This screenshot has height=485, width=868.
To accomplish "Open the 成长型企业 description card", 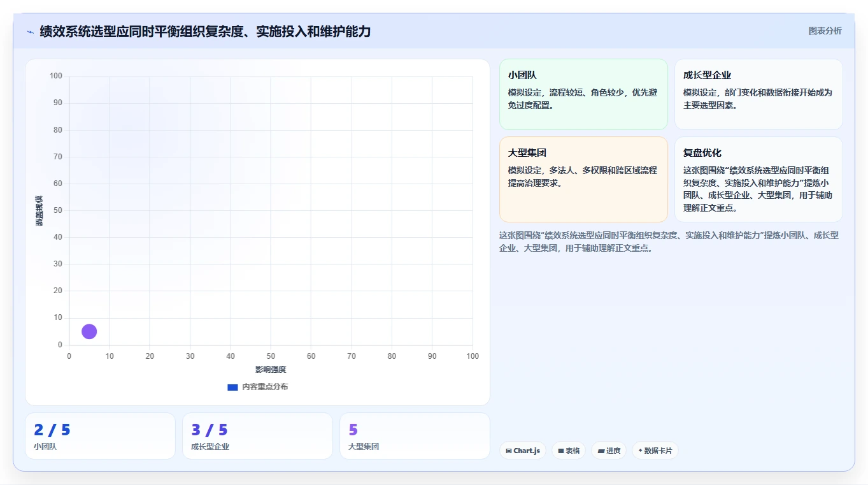I will click(x=758, y=94).
